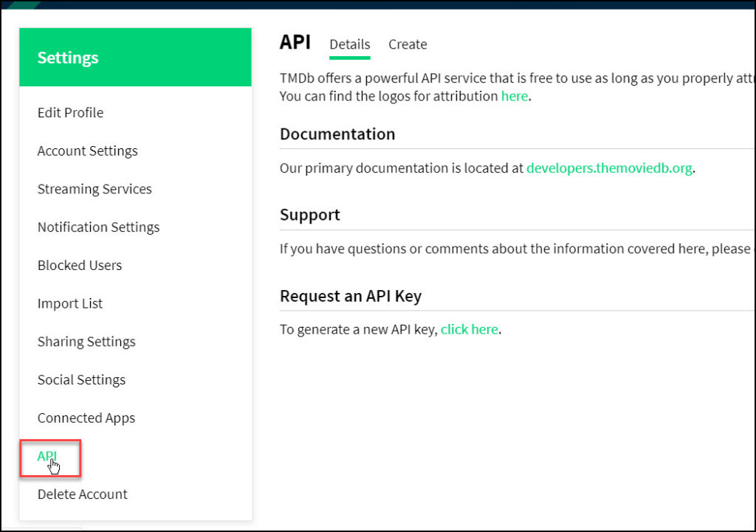The image size is (756, 532).
Task: Switch to the Create tab
Action: [408, 44]
